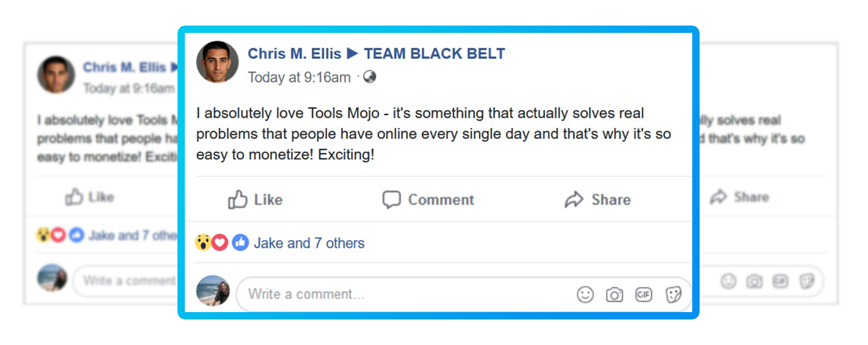The image size is (868, 345).
Task: Open the emoji picker in comment box
Action: point(585,294)
